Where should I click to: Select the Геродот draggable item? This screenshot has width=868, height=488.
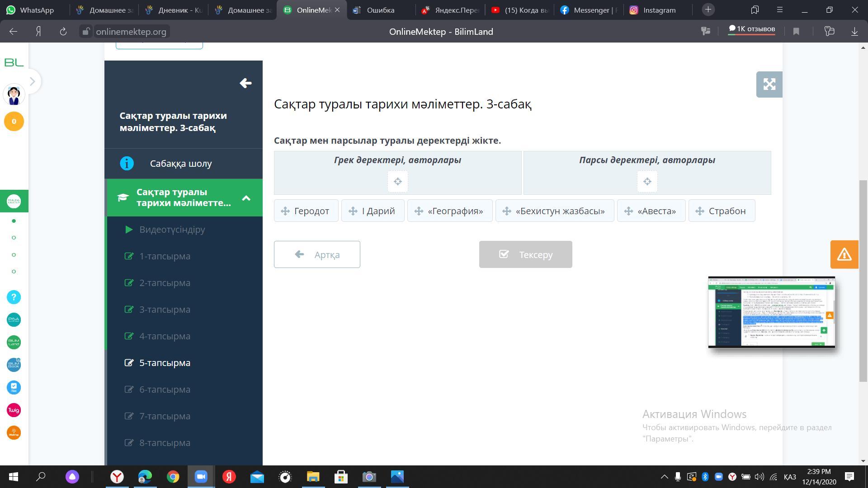coord(306,211)
